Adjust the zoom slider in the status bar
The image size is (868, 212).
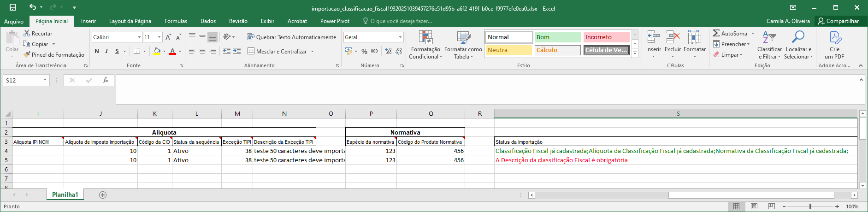pyautogui.click(x=810, y=206)
